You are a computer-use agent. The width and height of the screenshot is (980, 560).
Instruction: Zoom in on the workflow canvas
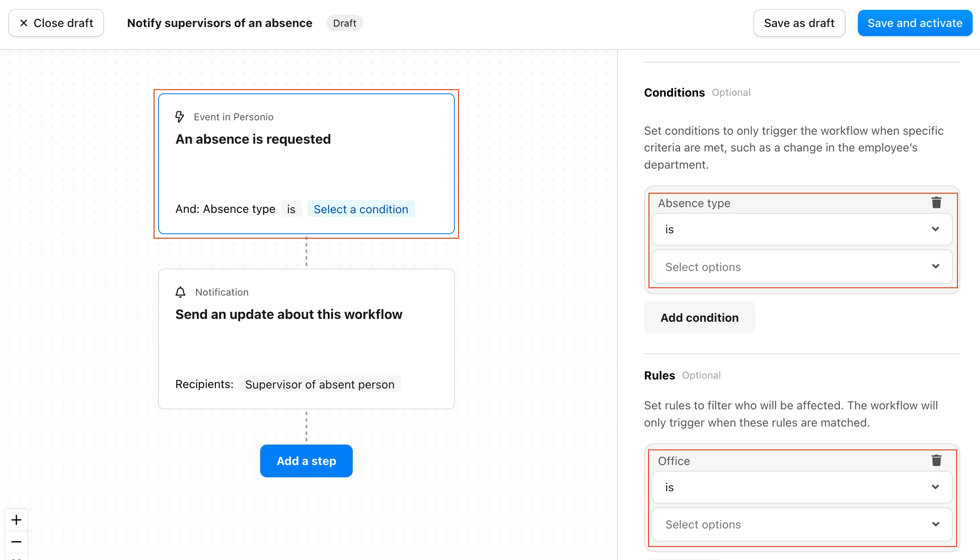click(x=16, y=520)
